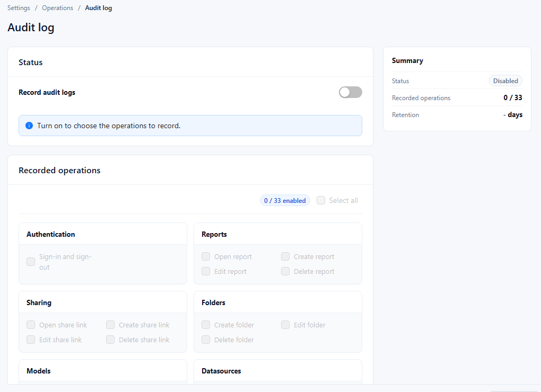Open Operations in the breadcrumb
This screenshot has height=392, width=541.
tap(58, 8)
